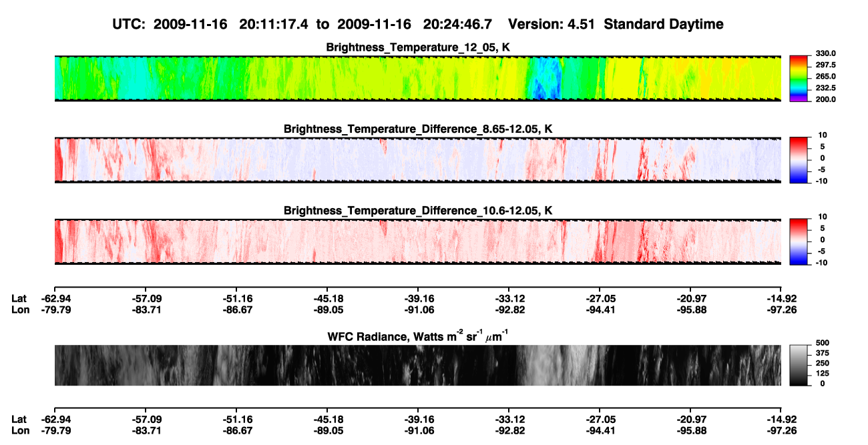The height and width of the screenshot is (445, 868).
Task: Click the 375 label on WFC colorbar
Action: pos(821,352)
